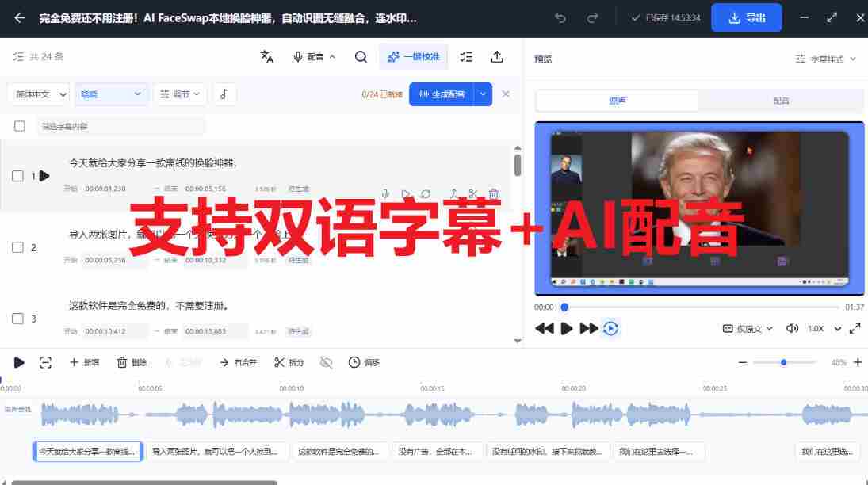
Task: Click the video preview thumbnail
Action: 699,208
